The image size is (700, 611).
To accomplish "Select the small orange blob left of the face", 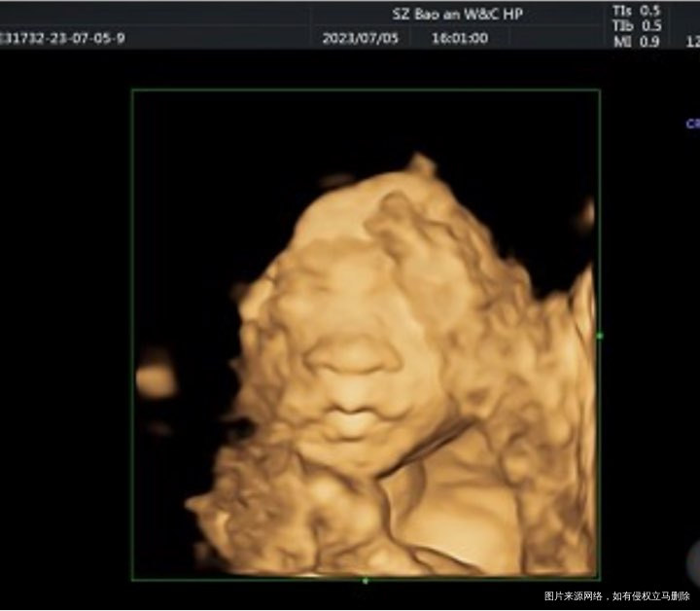I will click(x=156, y=379).
